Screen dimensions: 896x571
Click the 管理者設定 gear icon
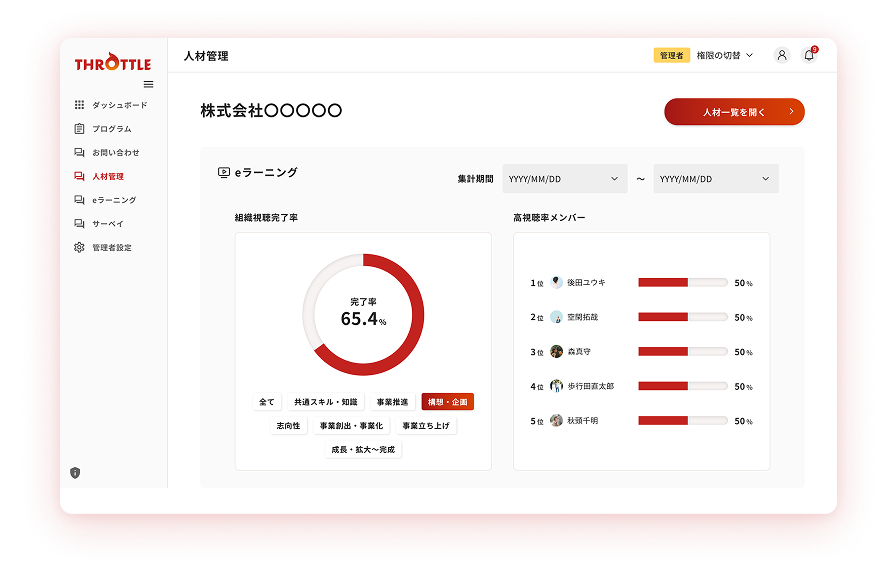(79, 247)
